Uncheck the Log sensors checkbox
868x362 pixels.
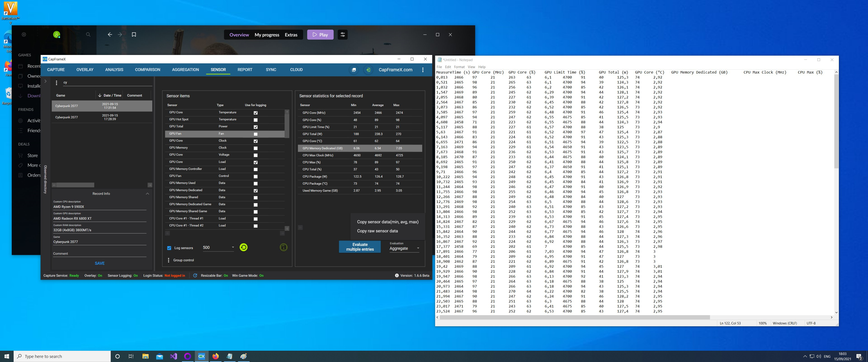point(169,248)
